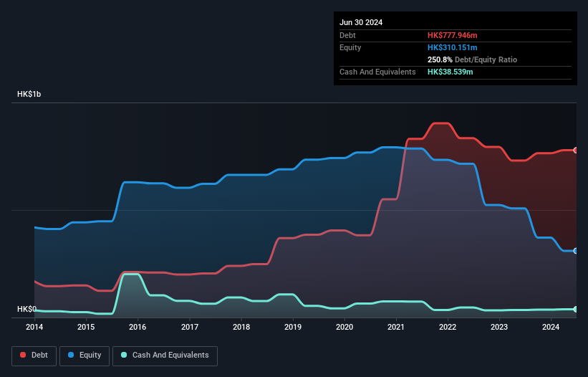
Task: Click the HK$38.539m cash value
Action: pos(450,72)
